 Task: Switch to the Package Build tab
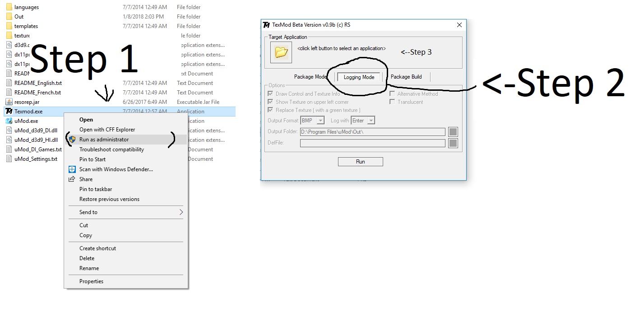(x=406, y=77)
